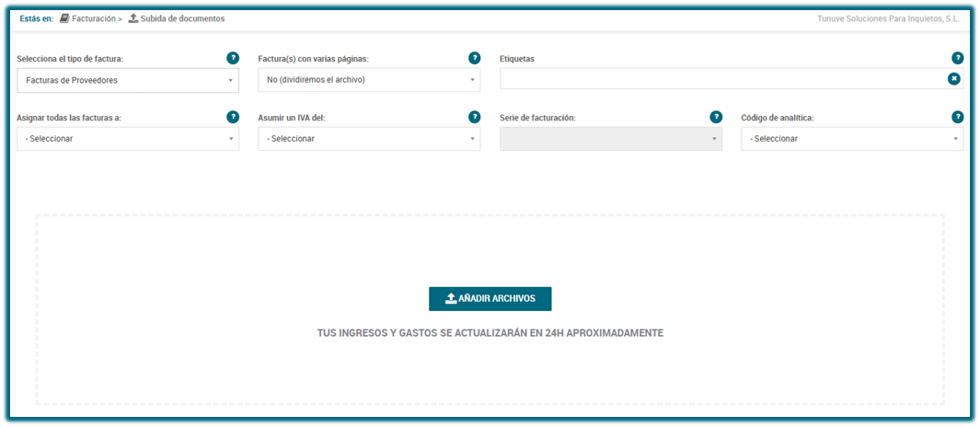Open the 'Código de analítica' dropdown
This screenshot has width=980, height=427.
pyautogui.click(x=852, y=139)
